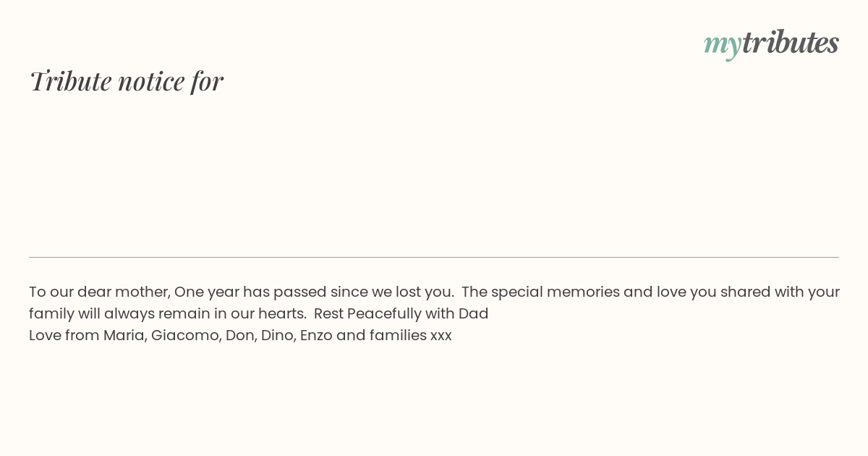
Task: Click the green "my" part of logo
Action: pos(723,45)
